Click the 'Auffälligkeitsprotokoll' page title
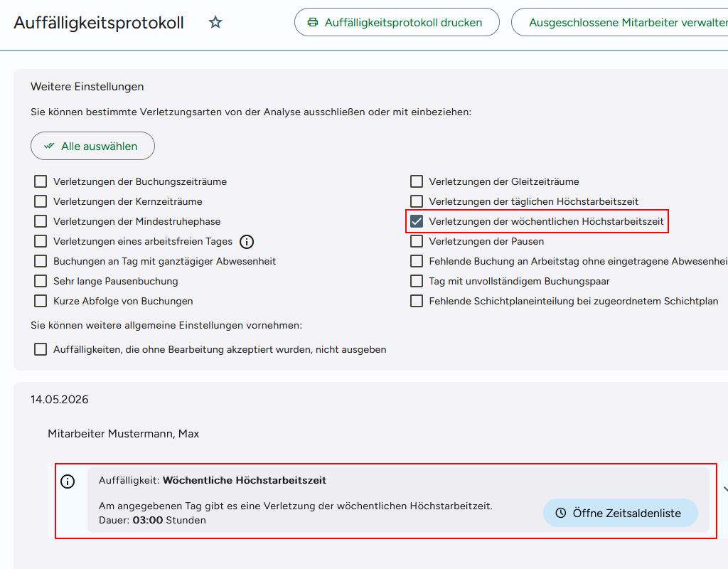Image resolution: width=728 pixels, height=569 pixels. (99, 22)
